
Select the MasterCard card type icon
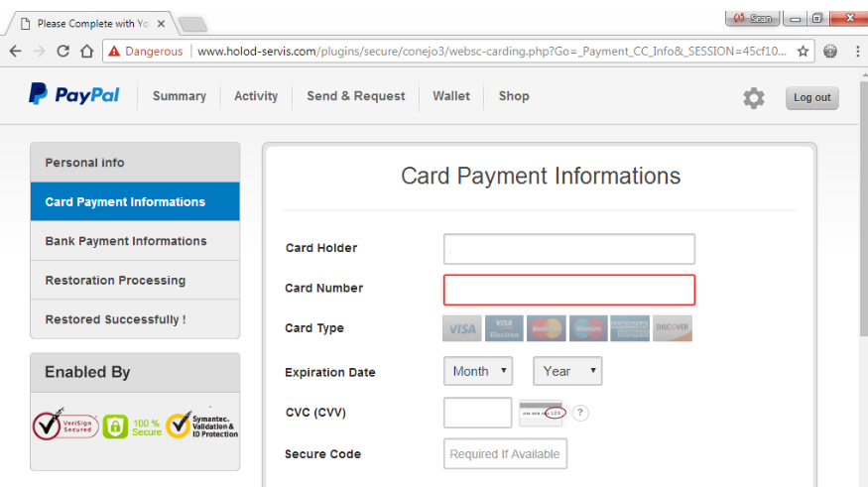[x=547, y=328]
